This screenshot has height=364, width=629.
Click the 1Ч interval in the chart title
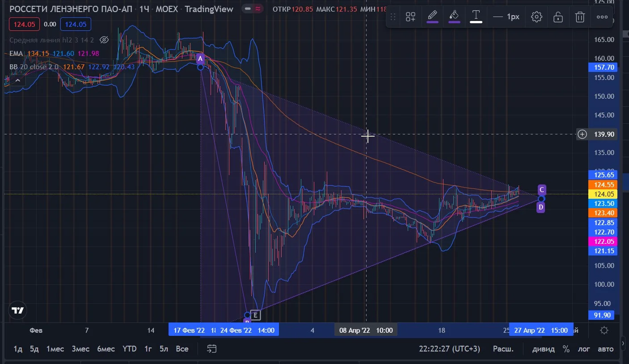(144, 9)
